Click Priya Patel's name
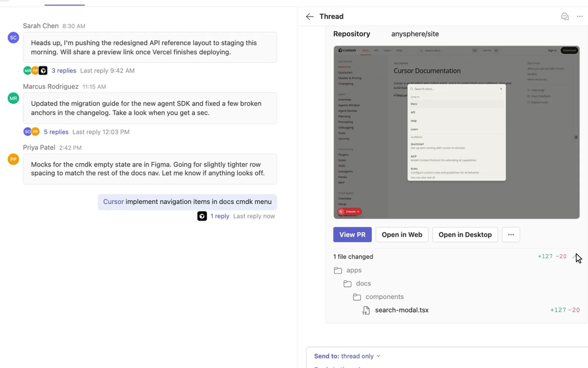 pyautogui.click(x=39, y=148)
